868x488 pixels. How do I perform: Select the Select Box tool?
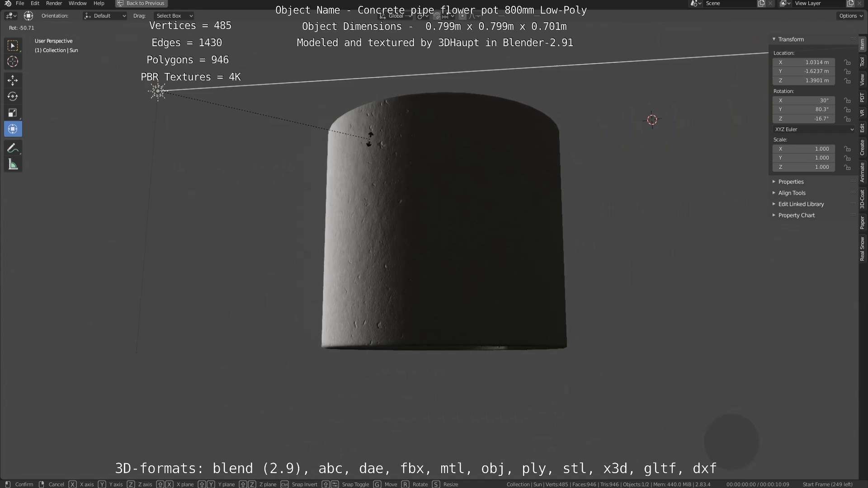pos(13,45)
